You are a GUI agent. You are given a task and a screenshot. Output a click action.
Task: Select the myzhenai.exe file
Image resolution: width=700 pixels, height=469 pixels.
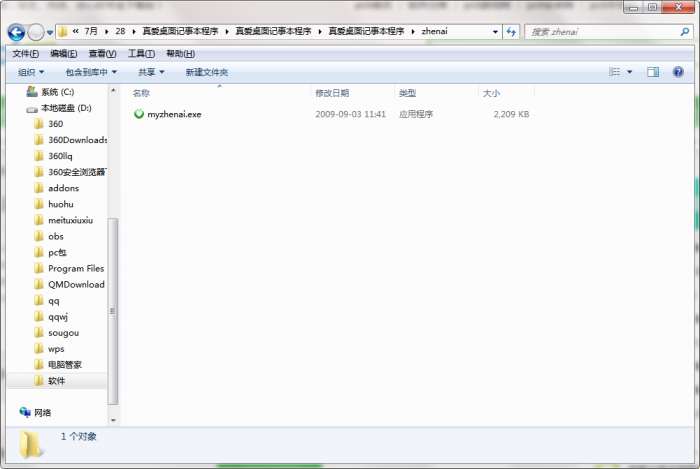pyautogui.click(x=174, y=114)
